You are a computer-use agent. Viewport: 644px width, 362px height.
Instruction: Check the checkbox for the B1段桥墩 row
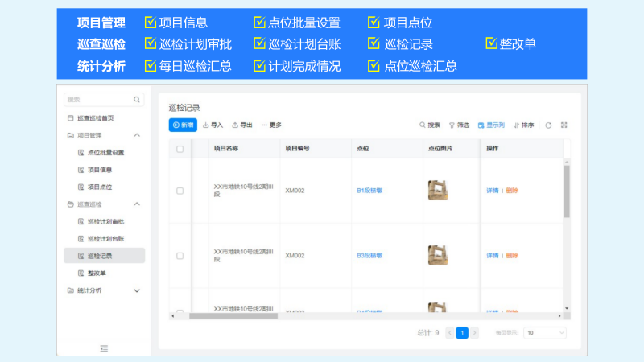click(180, 191)
